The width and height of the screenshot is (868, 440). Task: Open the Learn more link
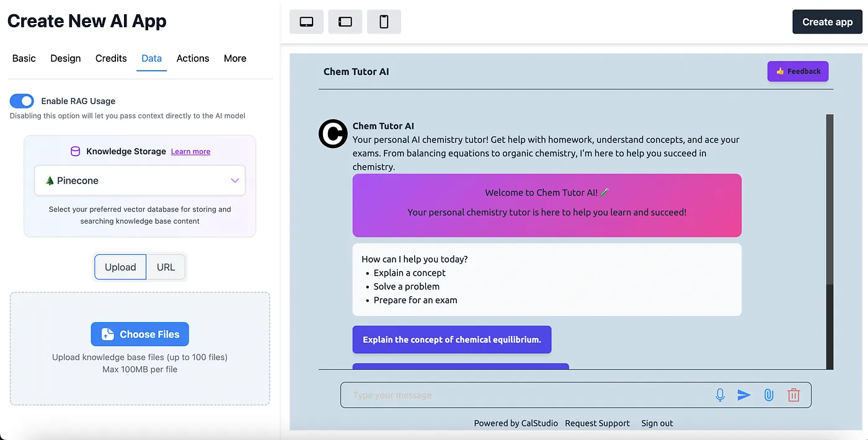[x=190, y=151]
